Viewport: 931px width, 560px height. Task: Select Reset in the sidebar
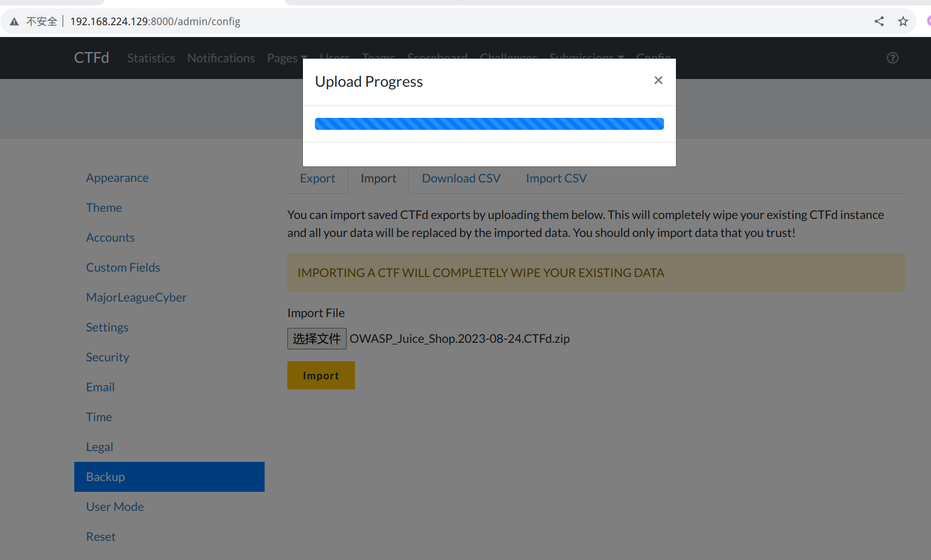101,536
